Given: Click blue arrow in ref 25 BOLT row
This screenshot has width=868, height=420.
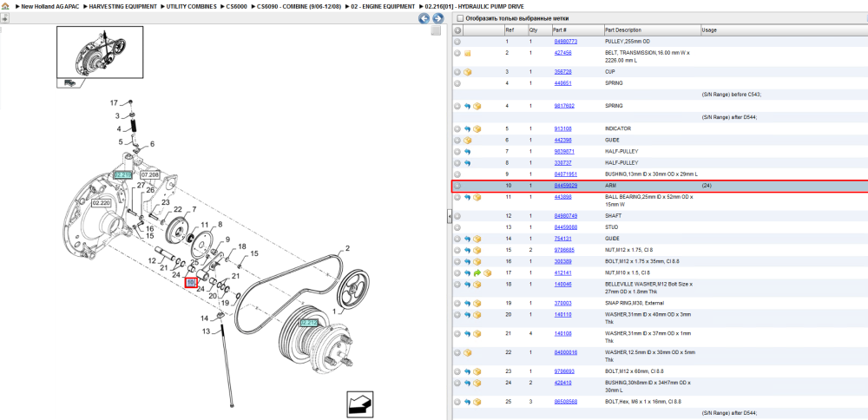Looking at the screenshot, I should click(x=467, y=402).
